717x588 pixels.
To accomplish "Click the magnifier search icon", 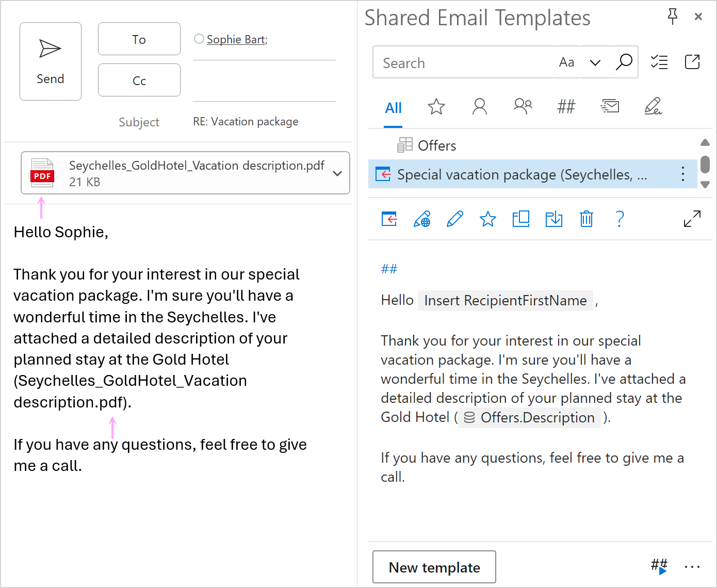I will click(624, 62).
